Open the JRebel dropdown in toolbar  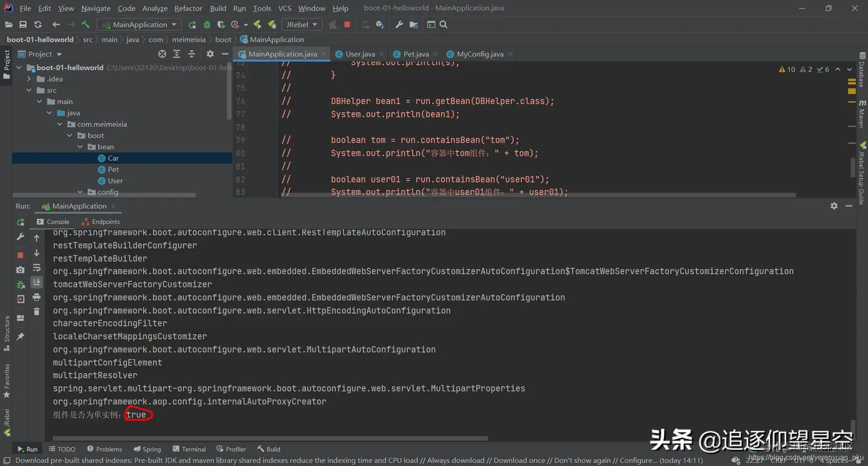[302, 25]
